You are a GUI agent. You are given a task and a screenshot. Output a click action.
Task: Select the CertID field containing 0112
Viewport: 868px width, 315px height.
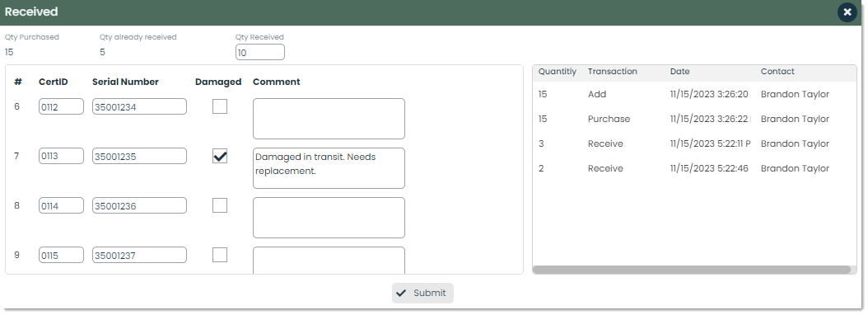pyautogui.click(x=61, y=106)
